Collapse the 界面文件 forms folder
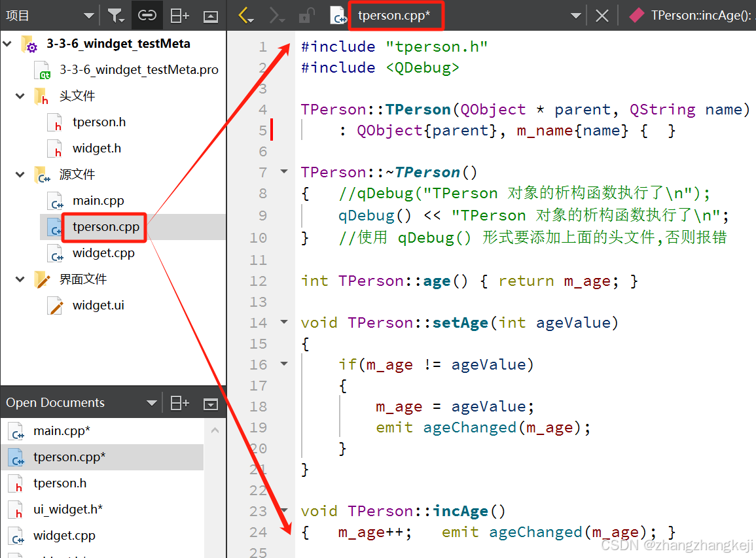 tap(20, 279)
